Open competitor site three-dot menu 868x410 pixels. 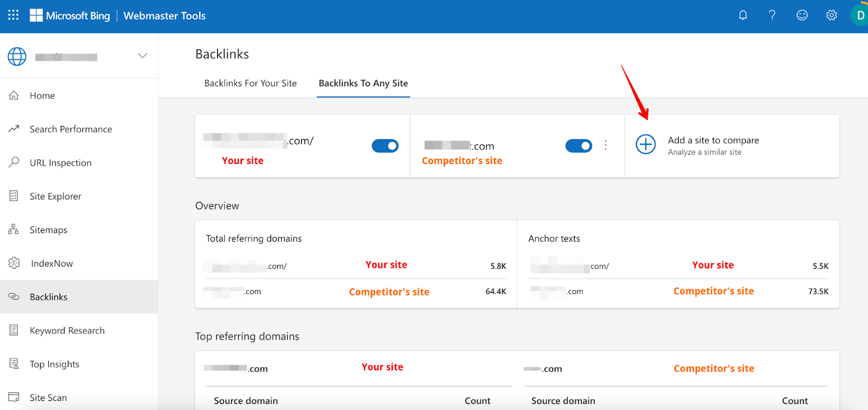[x=605, y=145]
